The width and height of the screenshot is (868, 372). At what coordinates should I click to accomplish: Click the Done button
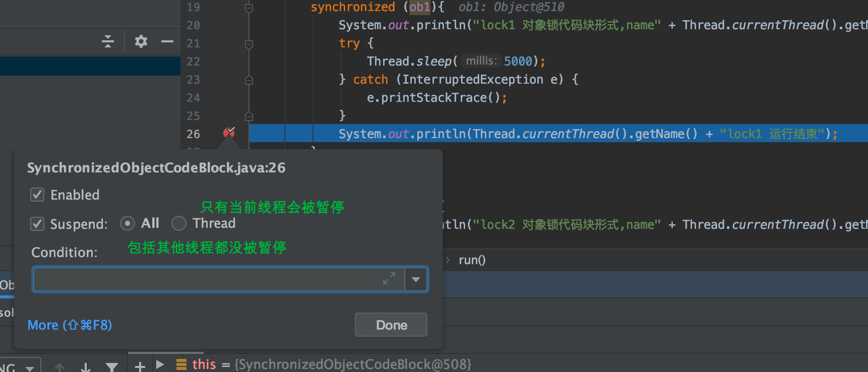pyautogui.click(x=391, y=325)
